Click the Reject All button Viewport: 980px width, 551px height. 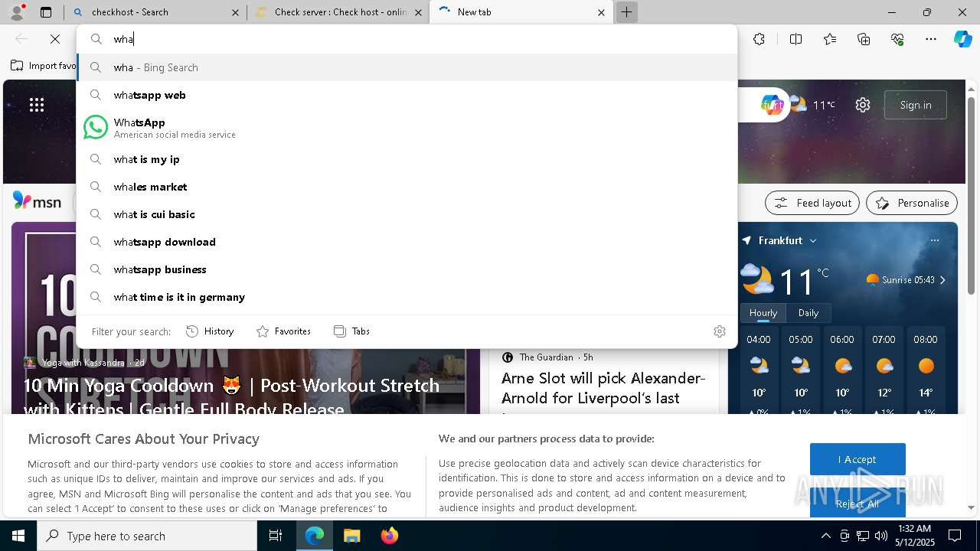[x=857, y=503]
